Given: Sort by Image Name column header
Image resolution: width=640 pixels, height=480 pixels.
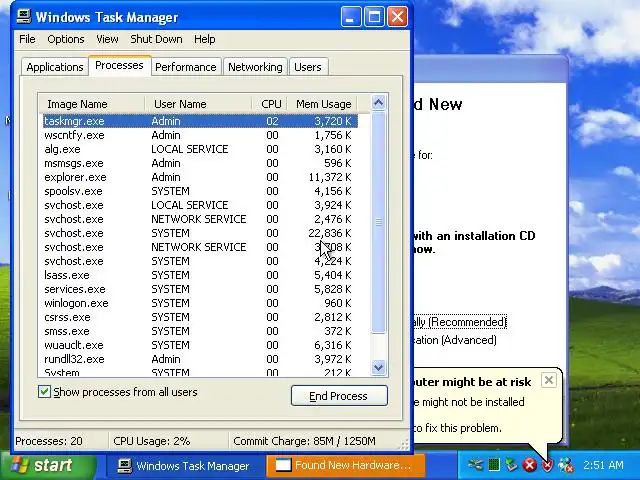Looking at the screenshot, I should (x=92, y=104).
